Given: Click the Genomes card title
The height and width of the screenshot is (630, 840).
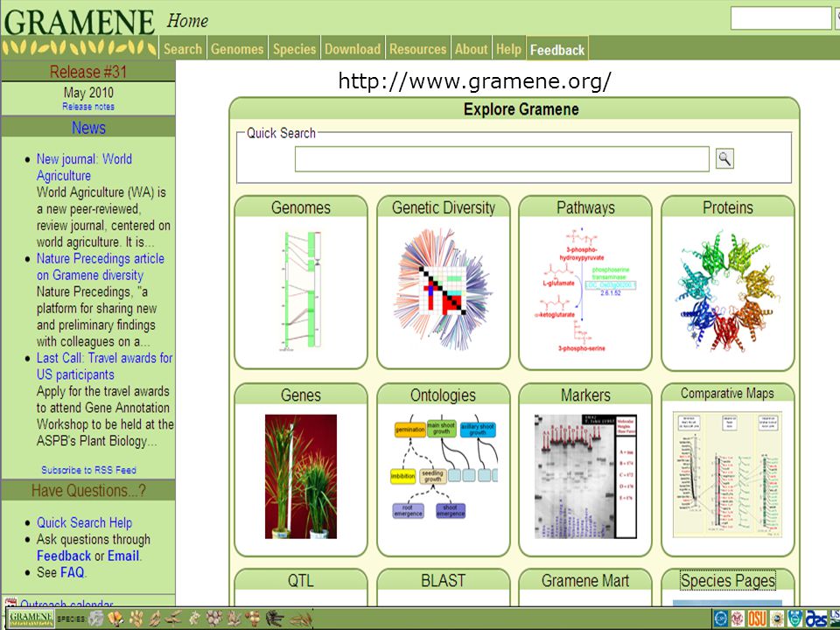Looking at the screenshot, I should [x=301, y=207].
